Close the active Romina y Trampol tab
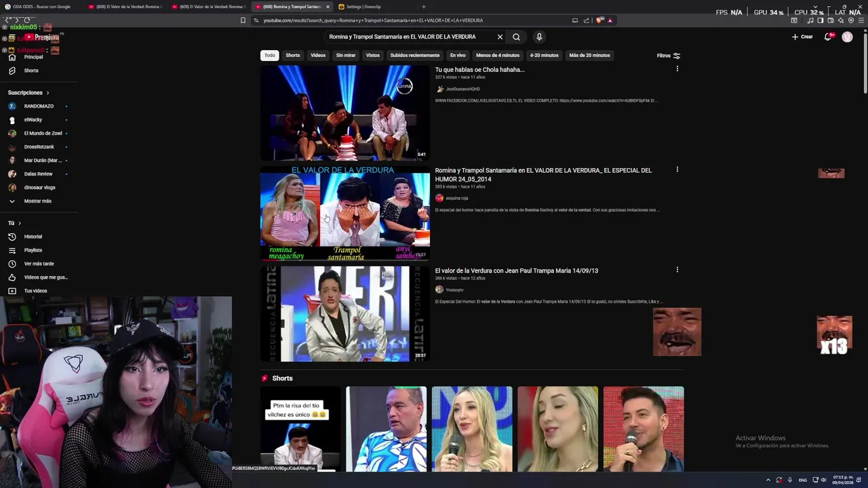Viewport: 868px width, 488px height. pos(328,7)
